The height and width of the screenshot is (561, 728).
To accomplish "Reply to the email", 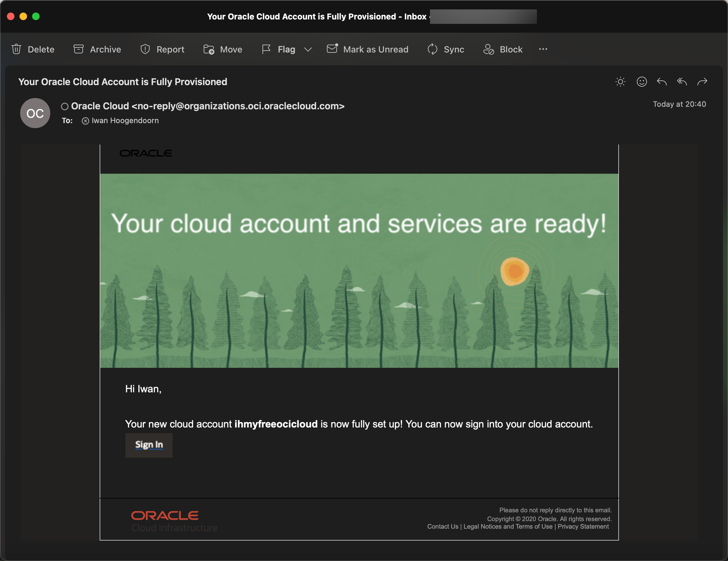I will (x=662, y=82).
